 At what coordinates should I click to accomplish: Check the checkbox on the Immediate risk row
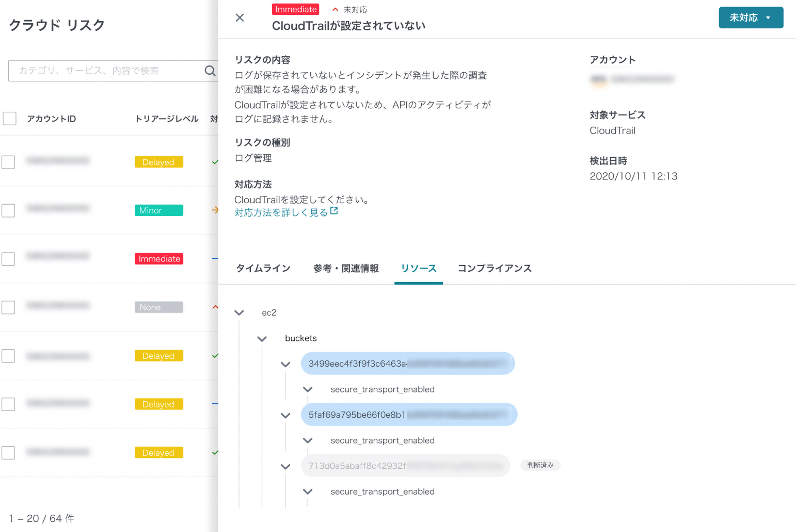pyautogui.click(x=8, y=259)
